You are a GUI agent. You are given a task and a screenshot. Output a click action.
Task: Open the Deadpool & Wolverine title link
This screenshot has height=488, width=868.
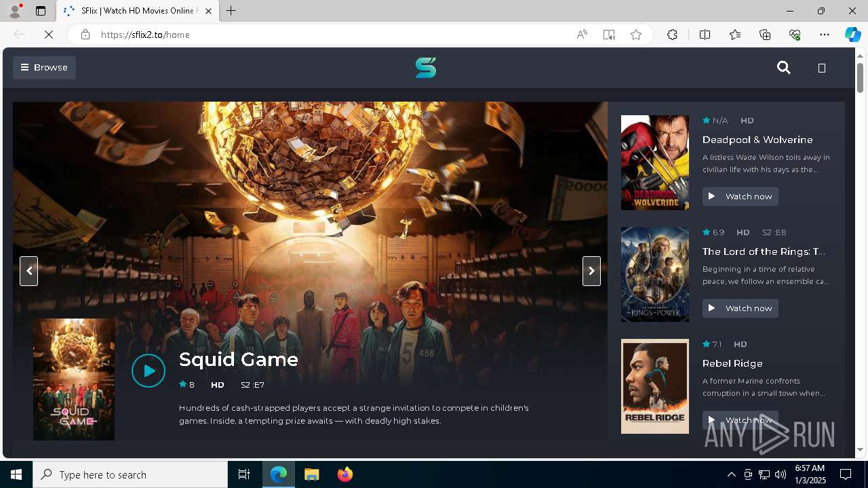(x=757, y=140)
